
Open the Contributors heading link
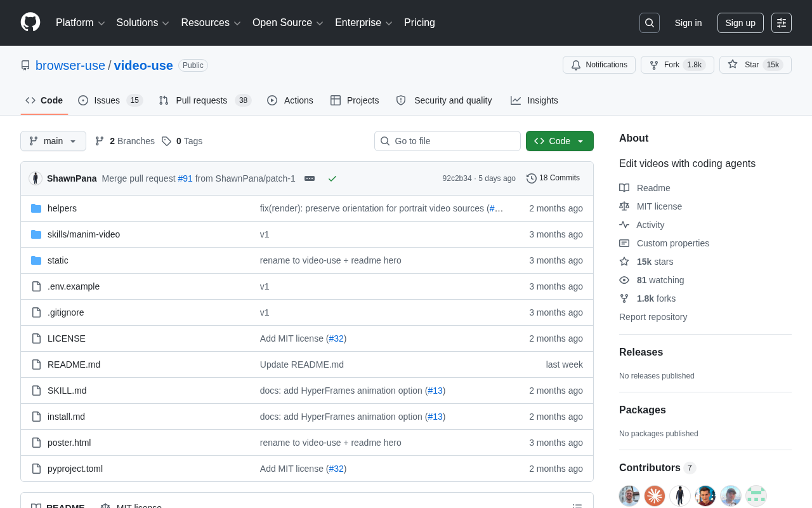click(x=657, y=468)
